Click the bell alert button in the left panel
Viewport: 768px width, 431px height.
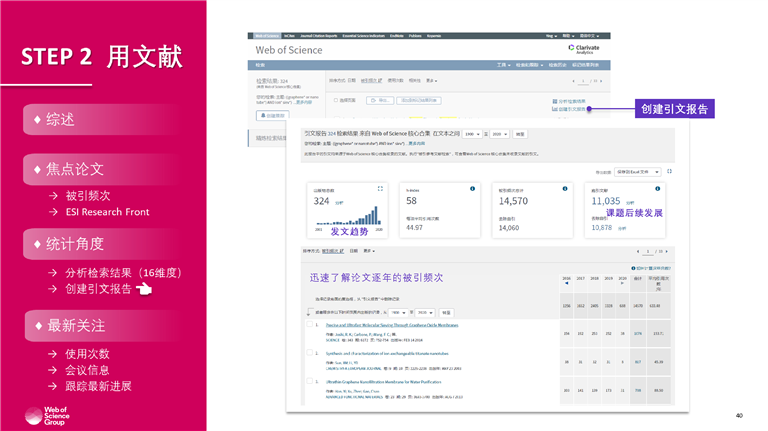[x=272, y=116]
